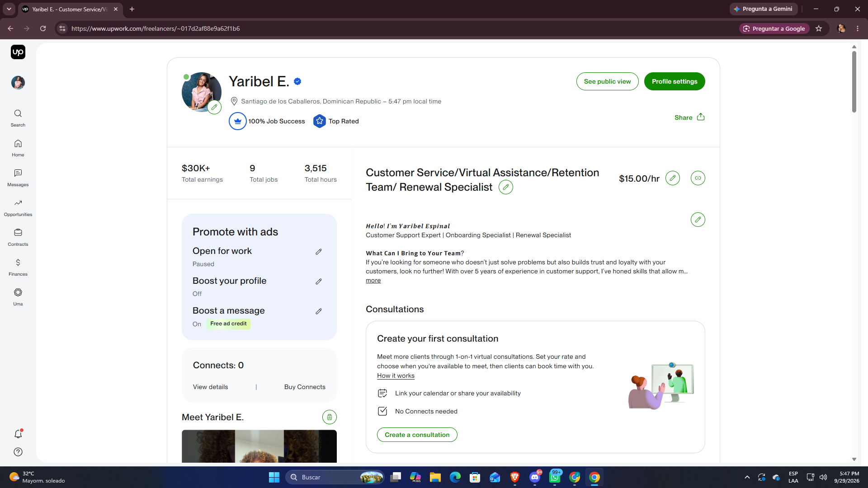Go to Contracts in the sidebar
Screen dimensions: 868x488
(x=18, y=238)
